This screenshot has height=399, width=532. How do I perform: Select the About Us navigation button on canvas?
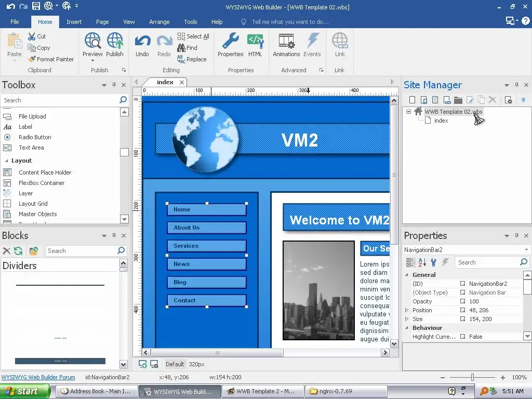coord(207,228)
